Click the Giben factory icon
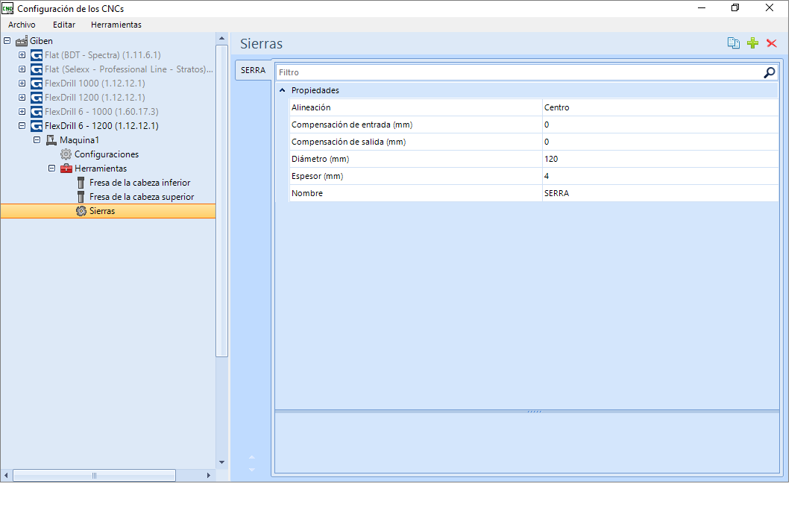The width and height of the screenshot is (812, 516). pyautogui.click(x=21, y=41)
